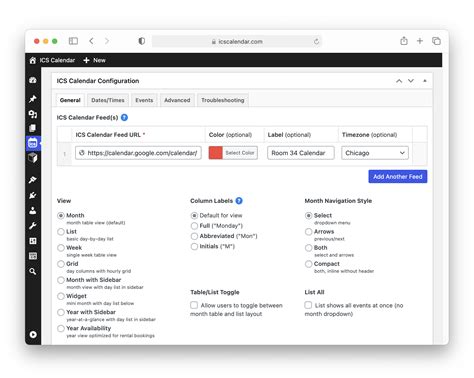Open Appearance brush icon in sidebar

(33, 180)
